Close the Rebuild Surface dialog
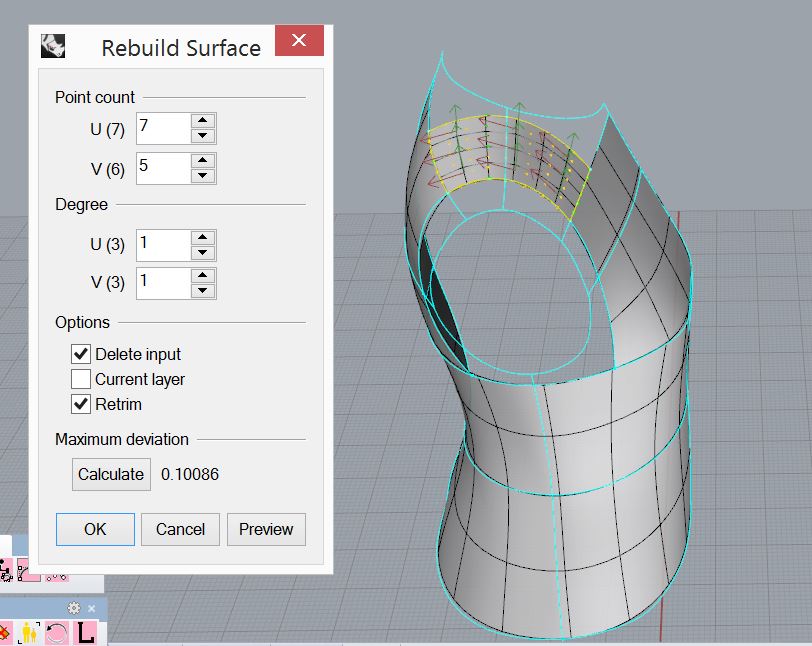 click(x=298, y=42)
